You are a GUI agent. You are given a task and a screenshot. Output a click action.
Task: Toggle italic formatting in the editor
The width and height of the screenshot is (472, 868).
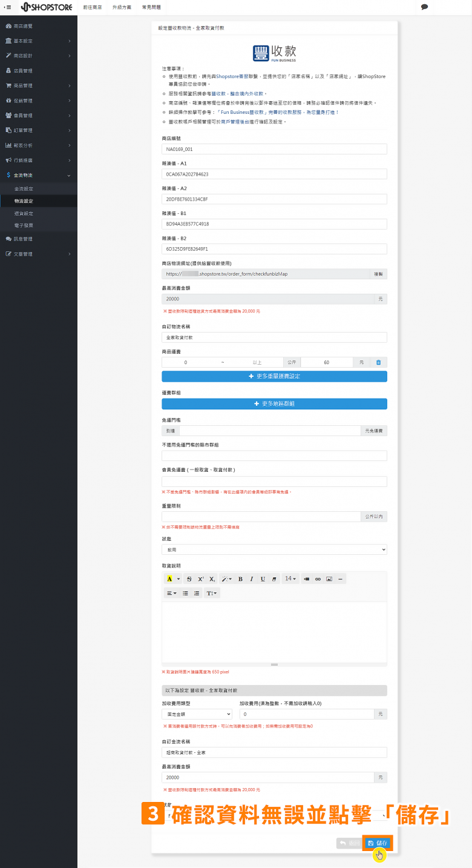pos(252,579)
